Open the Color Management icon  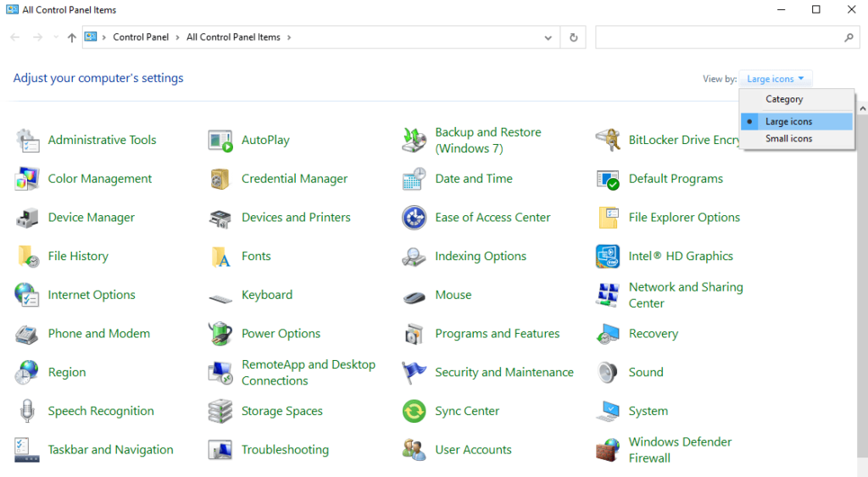pos(27,179)
